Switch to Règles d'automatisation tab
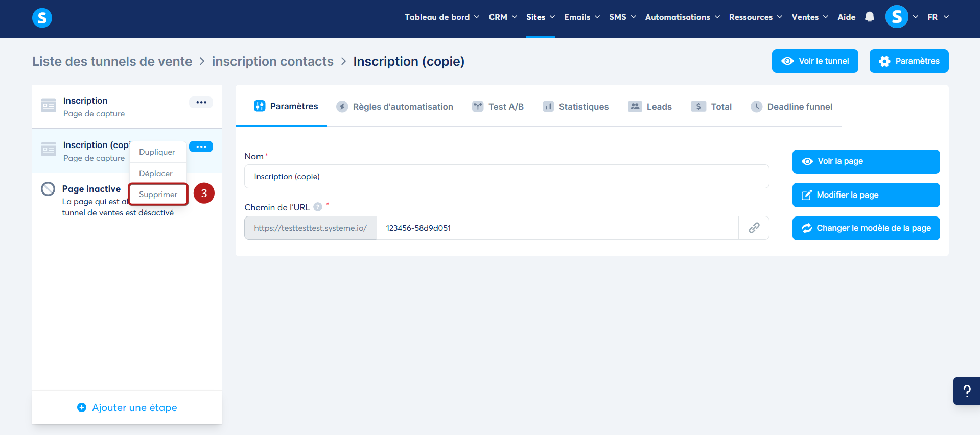The image size is (980, 435). point(394,106)
